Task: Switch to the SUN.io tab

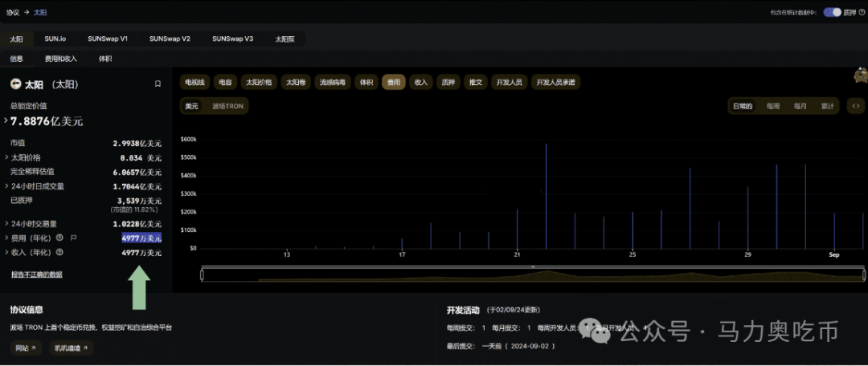Action: pyautogui.click(x=55, y=39)
